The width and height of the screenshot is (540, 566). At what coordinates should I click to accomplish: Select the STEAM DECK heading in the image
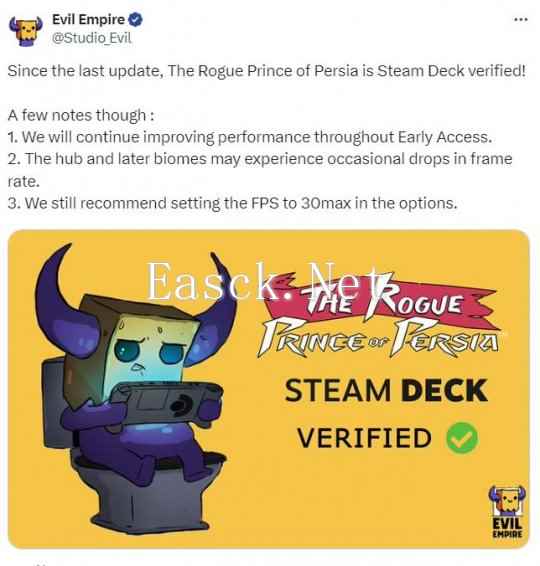click(386, 391)
